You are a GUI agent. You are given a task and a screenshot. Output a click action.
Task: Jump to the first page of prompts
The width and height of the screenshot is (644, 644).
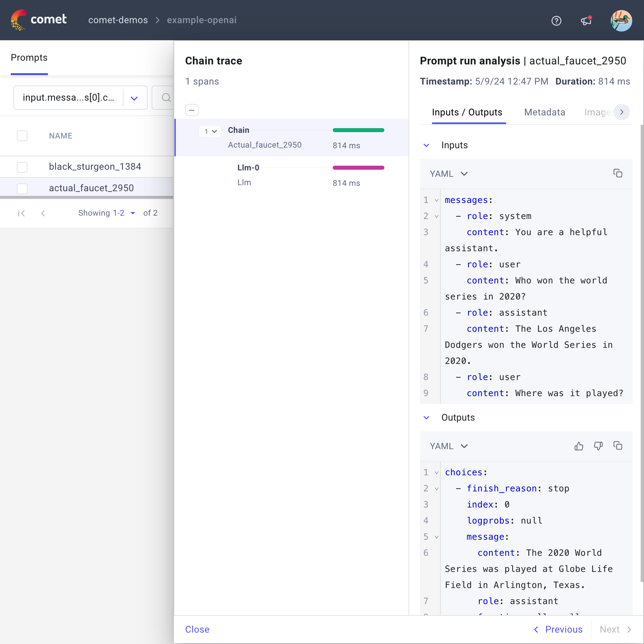21,213
